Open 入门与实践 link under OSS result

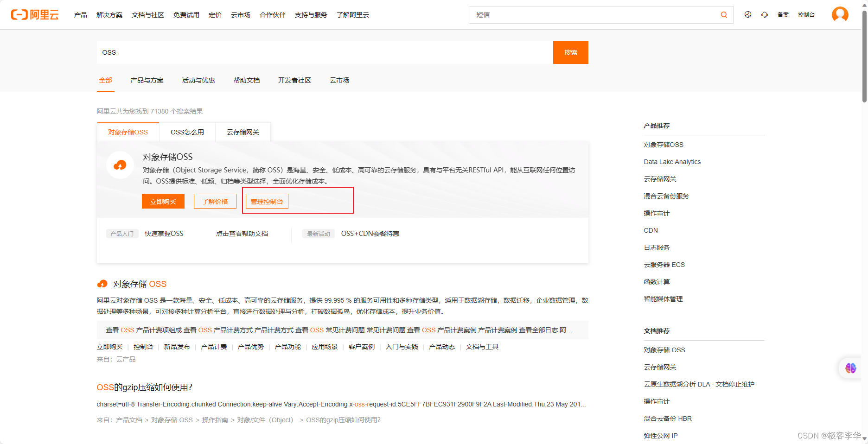pos(402,347)
